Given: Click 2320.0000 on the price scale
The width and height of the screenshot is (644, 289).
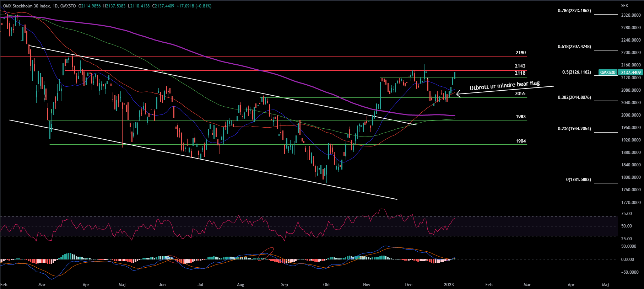Looking at the screenshot, I should [631, 15].
